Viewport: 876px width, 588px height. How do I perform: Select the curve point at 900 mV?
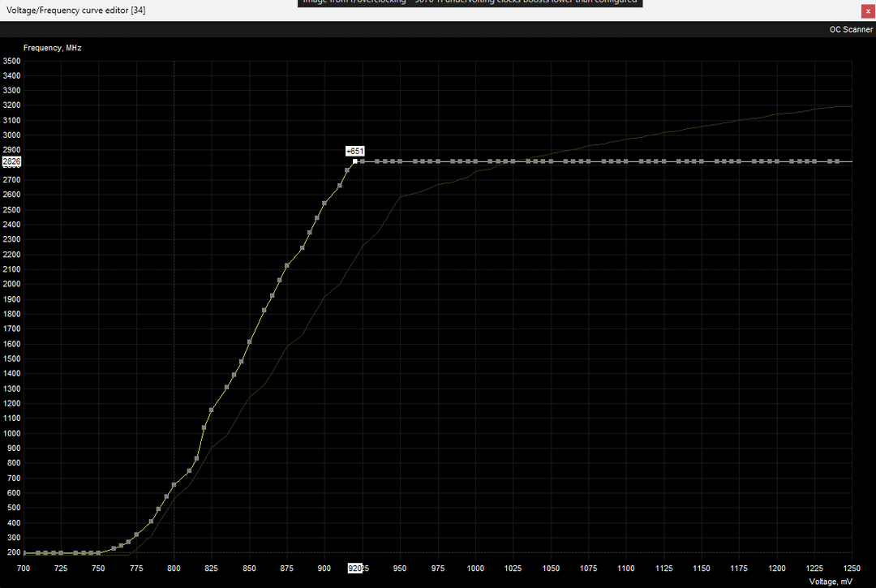pos(324,203)
